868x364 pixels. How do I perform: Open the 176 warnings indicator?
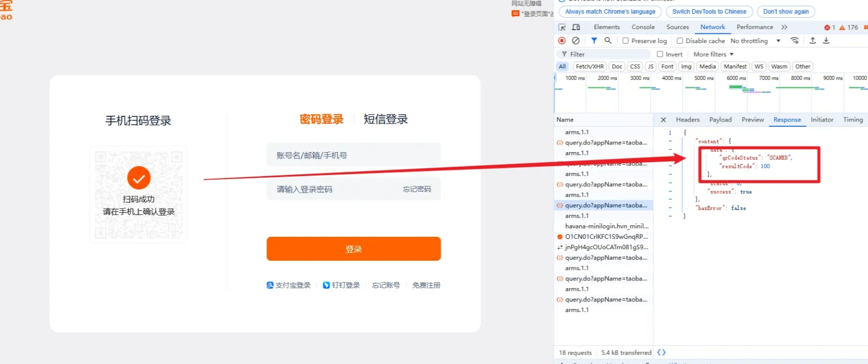(849, 28)
